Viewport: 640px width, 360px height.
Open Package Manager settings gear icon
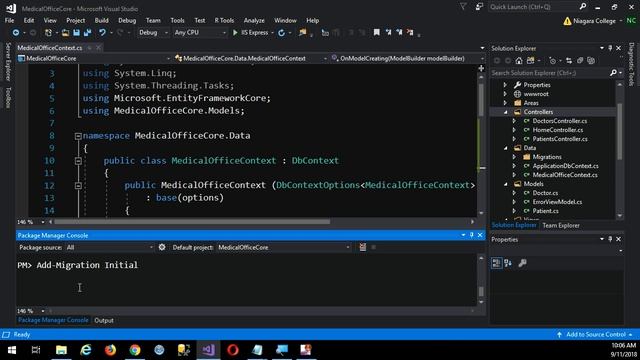[x=162, y=247]
